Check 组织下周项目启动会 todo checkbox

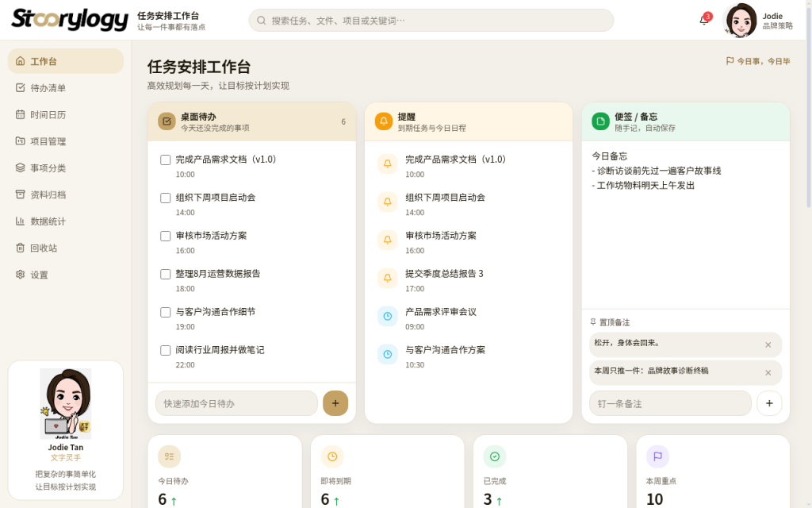pos(165,198)
